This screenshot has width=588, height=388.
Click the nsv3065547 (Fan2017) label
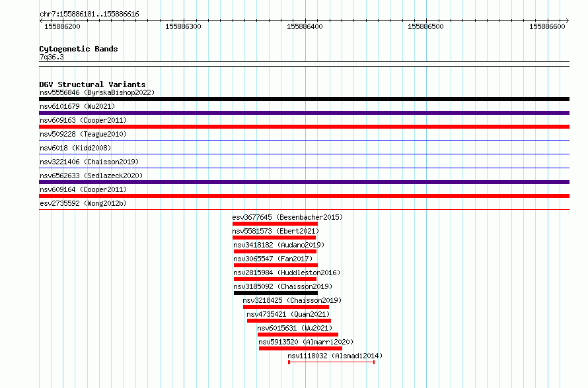[x=273, y=259]
